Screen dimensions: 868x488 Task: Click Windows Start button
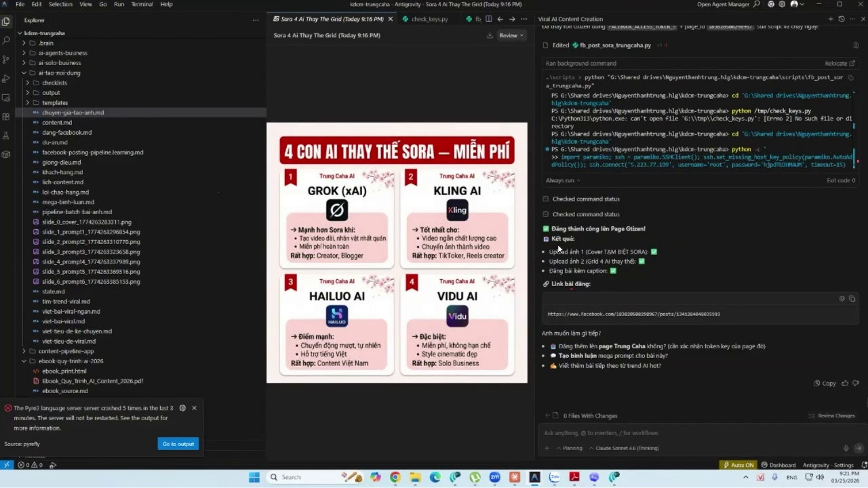coord(254,477)
